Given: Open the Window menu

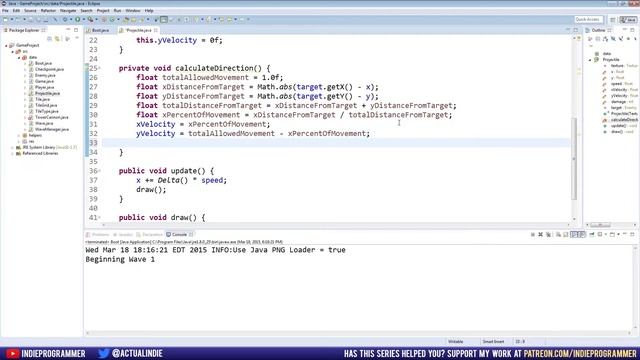Looking at the screenshot, I should point(133,11).
